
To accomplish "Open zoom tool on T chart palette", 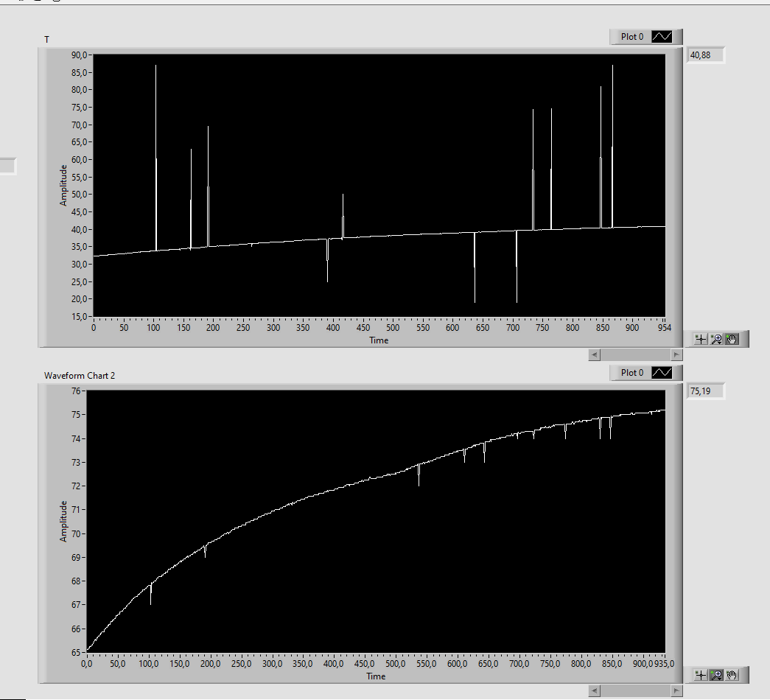I will (716, 339).
